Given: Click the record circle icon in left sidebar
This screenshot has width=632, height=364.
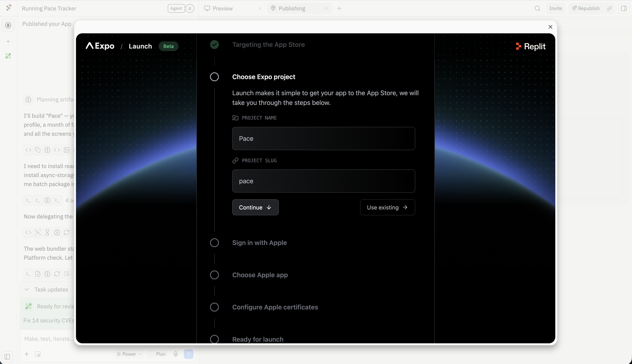Looking at the screenshot, I should pyautogui.click(x=8, y=25).
